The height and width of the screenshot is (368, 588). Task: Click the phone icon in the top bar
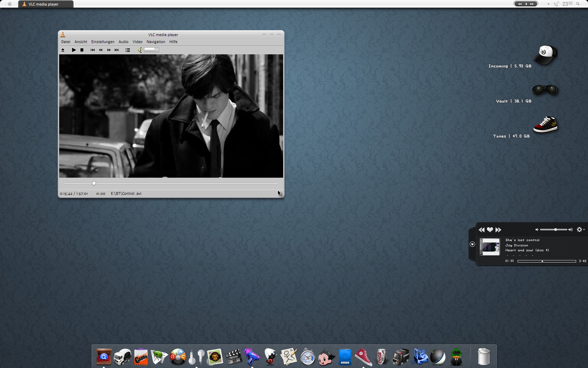click(556, 4)
